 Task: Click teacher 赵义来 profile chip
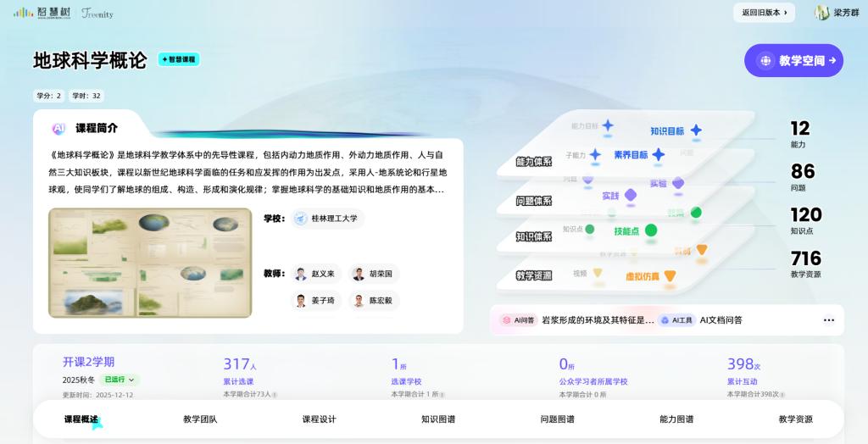[315, 274]
